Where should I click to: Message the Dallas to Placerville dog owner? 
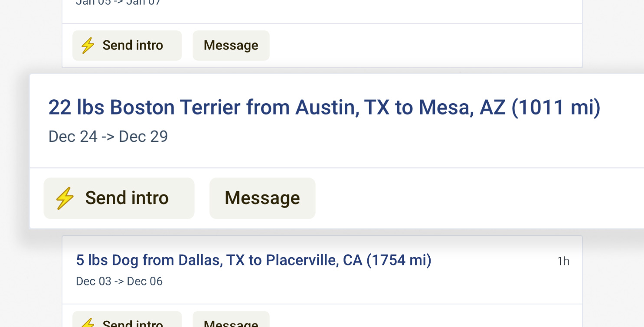(231, 324)
